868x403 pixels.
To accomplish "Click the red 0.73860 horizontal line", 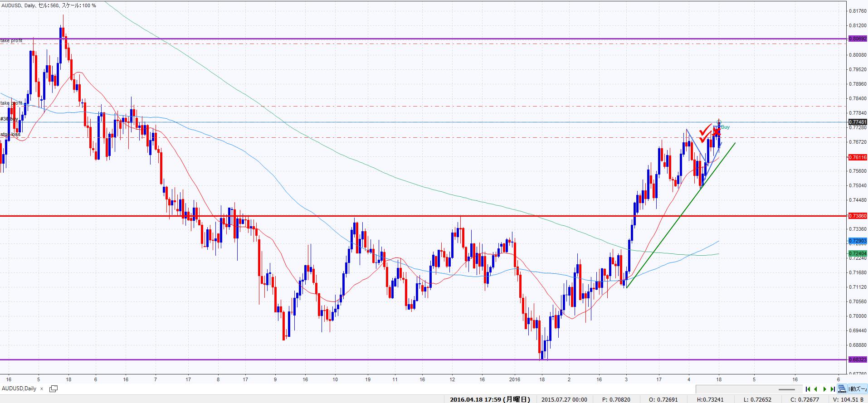I will 317,216.
